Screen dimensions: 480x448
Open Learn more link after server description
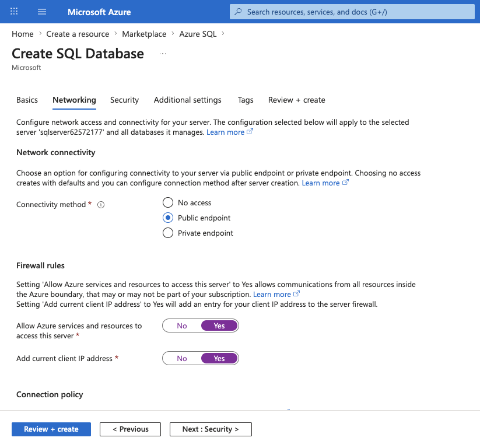(x=230, y=132)
